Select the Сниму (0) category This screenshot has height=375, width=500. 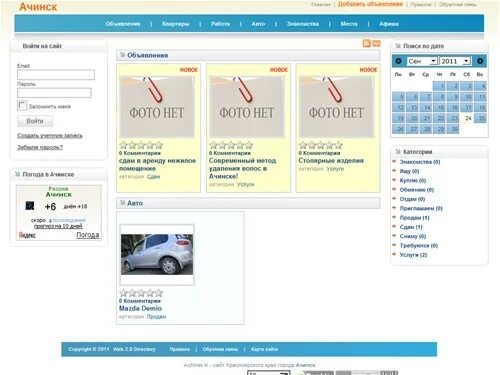click(x=413, y=236)
